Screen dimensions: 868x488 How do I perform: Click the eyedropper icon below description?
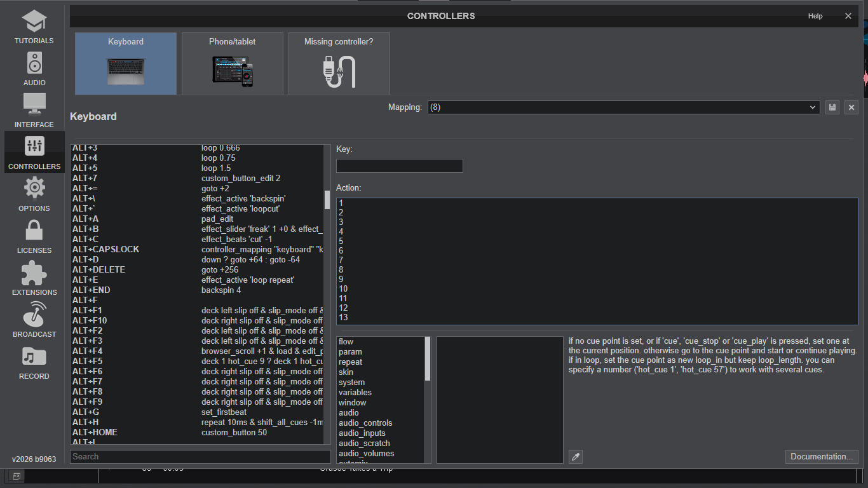[576, 457]
